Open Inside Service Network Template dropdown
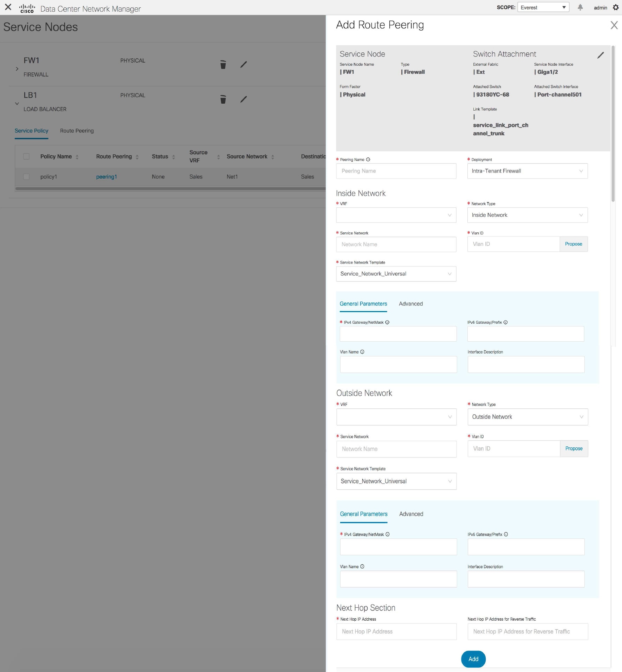This screenshot has height=672, width=622. point(396,274)
